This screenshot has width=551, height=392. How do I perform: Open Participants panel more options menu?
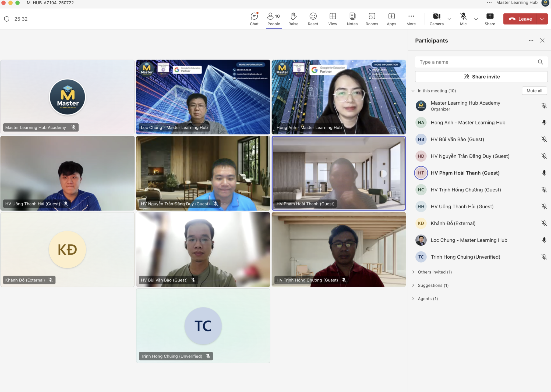(x=531, y=40)
